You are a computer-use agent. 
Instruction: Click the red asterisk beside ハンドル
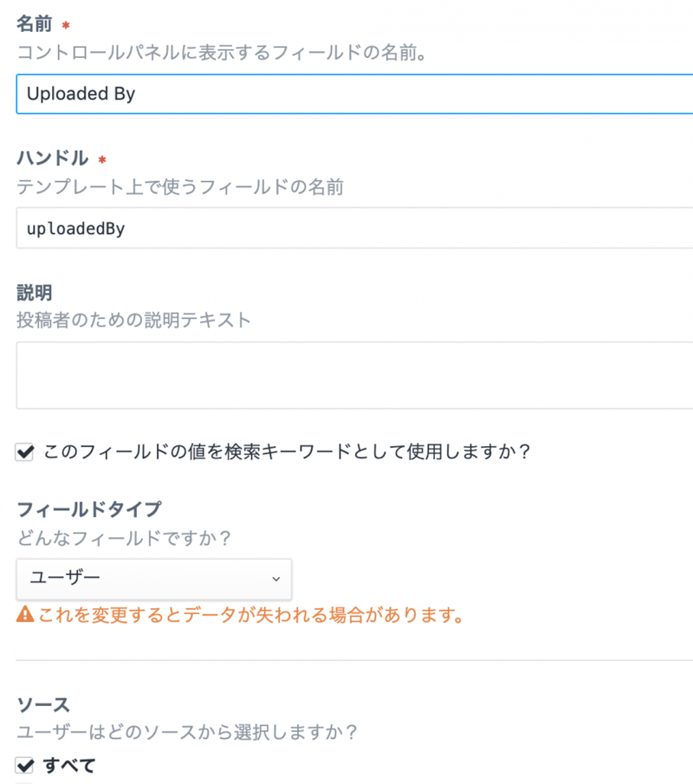102,160
